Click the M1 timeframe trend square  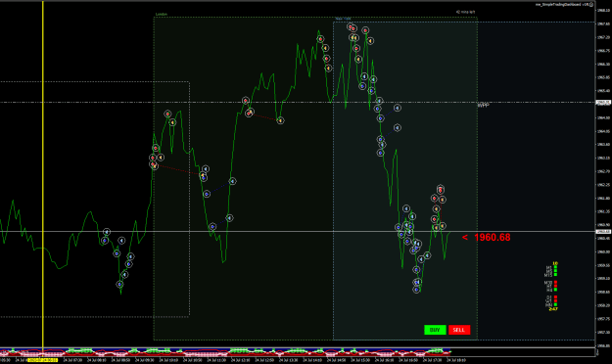pyautogui.click(x=555, y=267)
